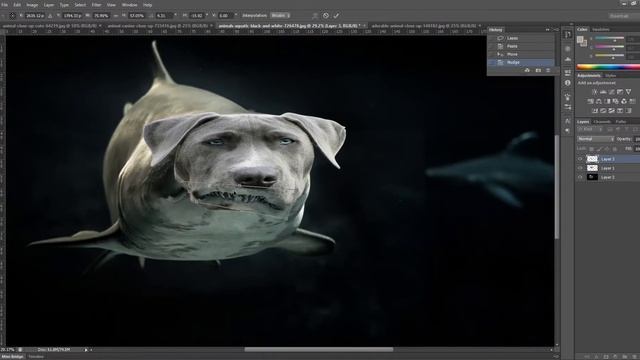Viewport: 640px width, 360px height.
Task: Open the Histogram collapsed panel icon
Action: [568, 59]
